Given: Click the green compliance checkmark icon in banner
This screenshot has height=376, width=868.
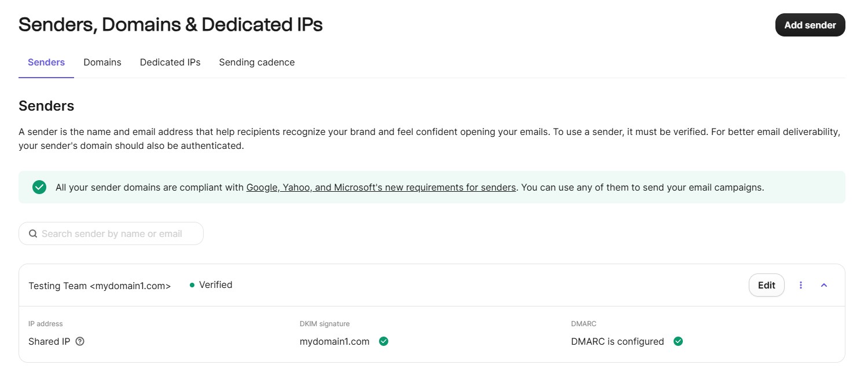Looking at the screenshot, I should point(39,187).
